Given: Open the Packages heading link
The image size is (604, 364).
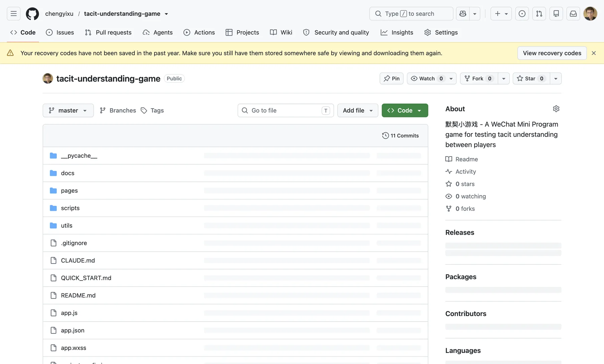Looking at the screenshot, I should click(461, 277).
